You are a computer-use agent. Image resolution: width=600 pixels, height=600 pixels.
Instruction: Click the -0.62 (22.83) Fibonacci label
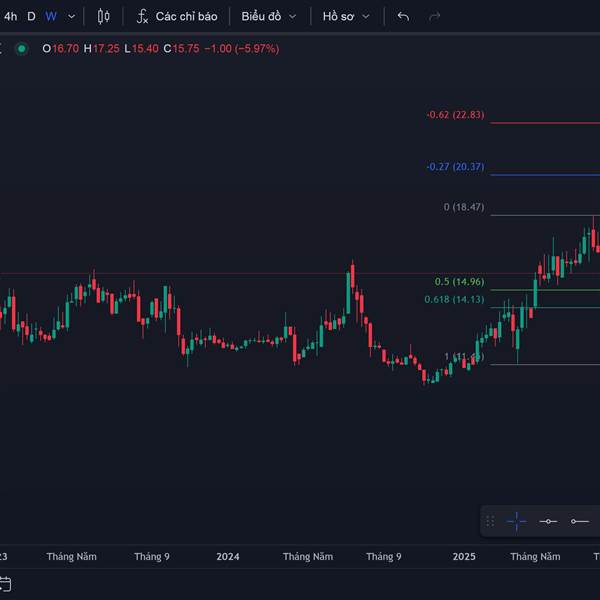pos(455,114)
